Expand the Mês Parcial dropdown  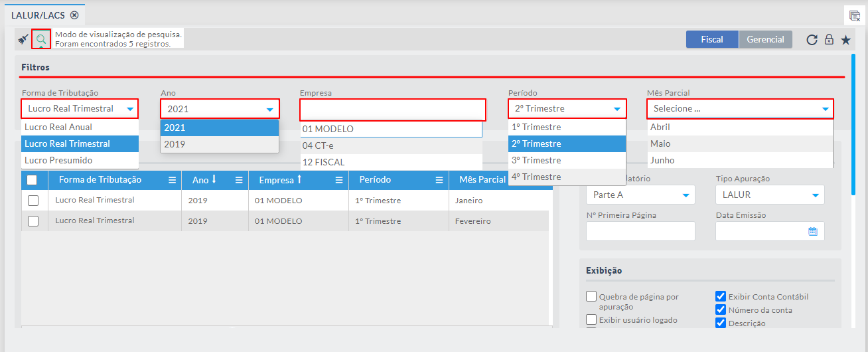coord(825,109)
